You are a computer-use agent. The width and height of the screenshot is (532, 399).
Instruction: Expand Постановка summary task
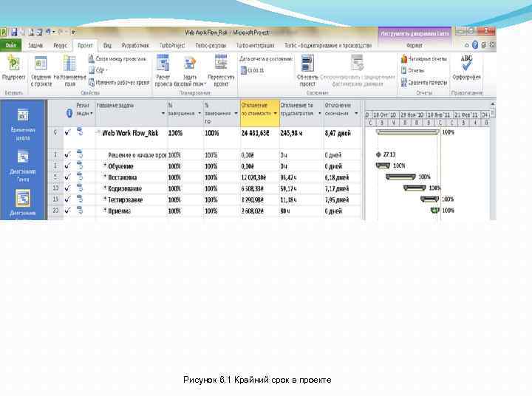[x=105, y=177]
